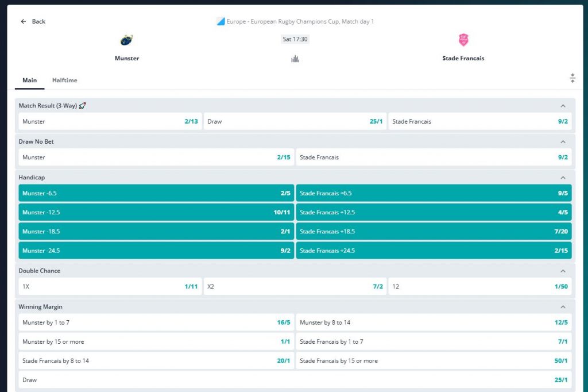Collapse the Winning Margin section
Viewport: 588px width, 392px height.
pyautogui.click(x=563, y=307)
